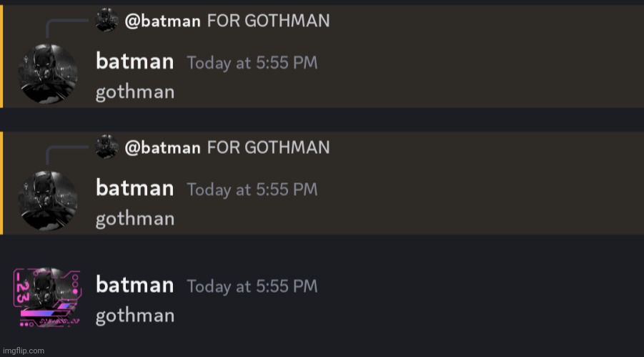The height and width of the screenshot is (357, 644).
Task: Click the @batman mention in the top reply preview
Action: [162, 21]
